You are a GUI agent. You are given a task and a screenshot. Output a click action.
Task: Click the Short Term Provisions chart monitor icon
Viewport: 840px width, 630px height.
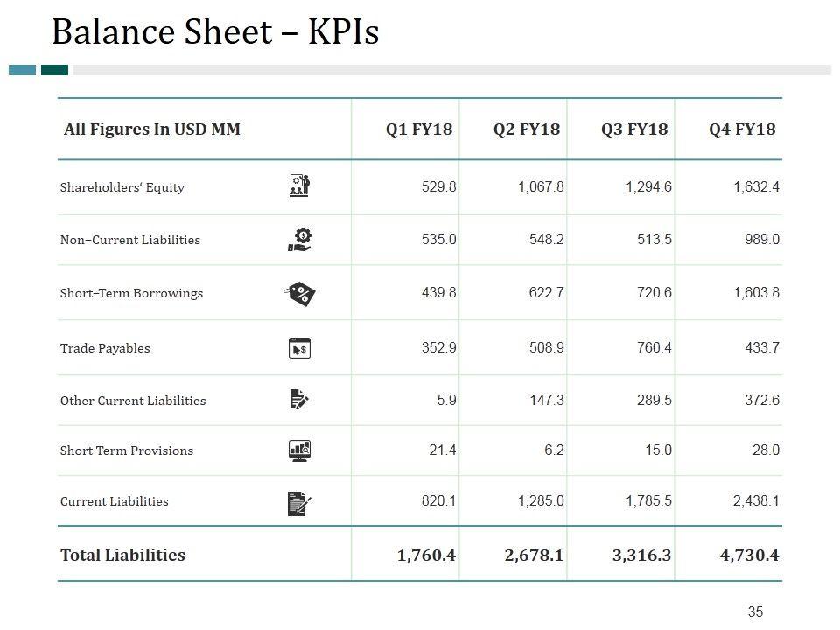[299, 451]
